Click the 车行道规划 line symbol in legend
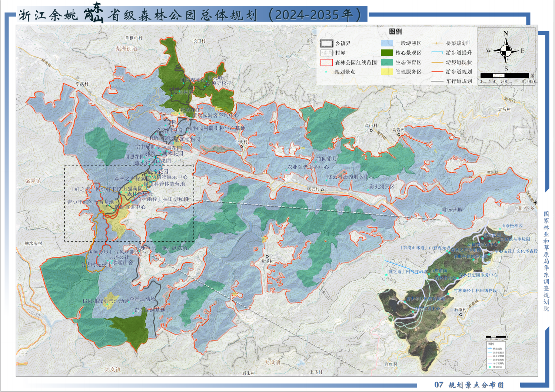Image resolution: width=555 pixels, height=392 pixels. [437, 81]
